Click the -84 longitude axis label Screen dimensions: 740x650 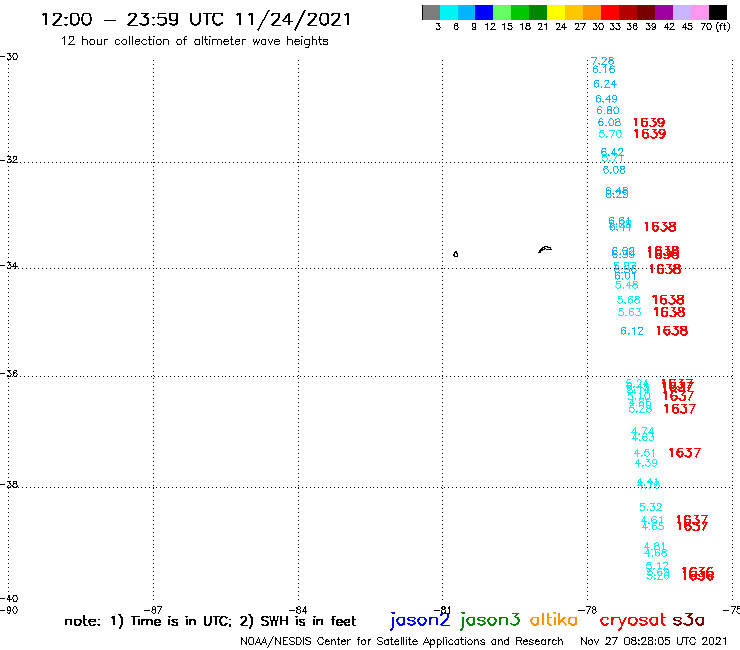tap(299, 610)
